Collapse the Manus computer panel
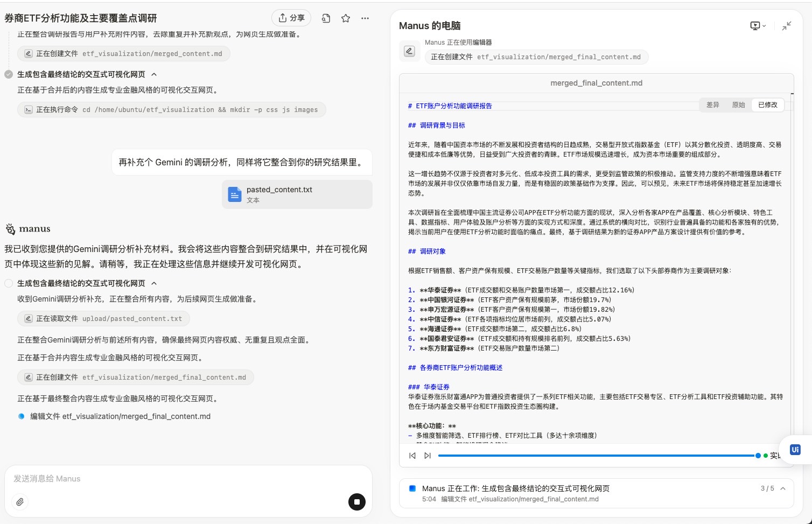The image size is (812, 524). tap(787, 26)
